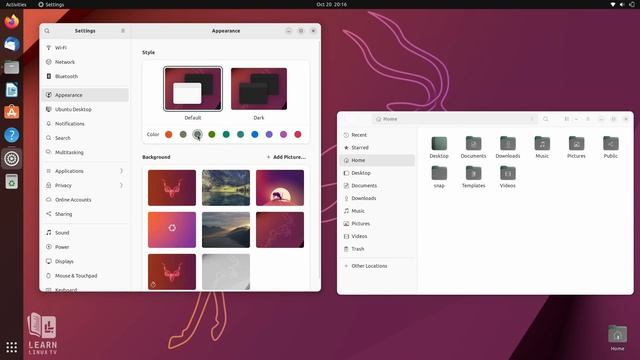Select Videos in Files sidebar

point(377,236)
